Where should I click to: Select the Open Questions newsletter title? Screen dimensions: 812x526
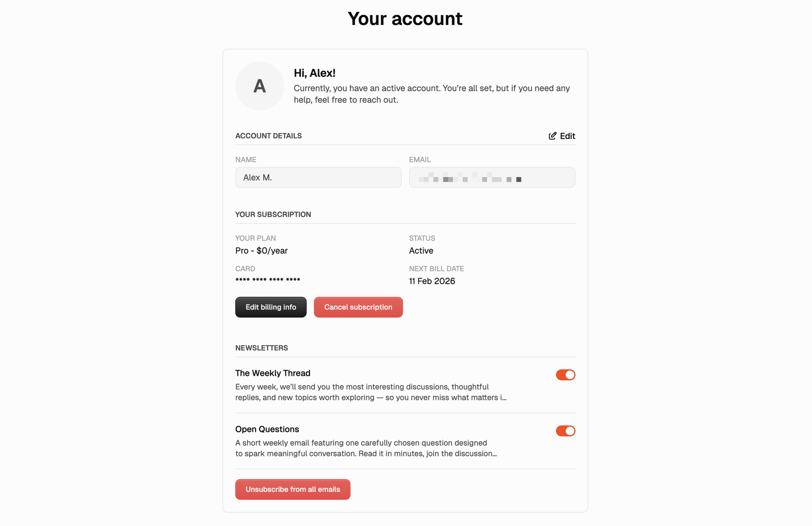pyautogui.click(x=267, y=429)
